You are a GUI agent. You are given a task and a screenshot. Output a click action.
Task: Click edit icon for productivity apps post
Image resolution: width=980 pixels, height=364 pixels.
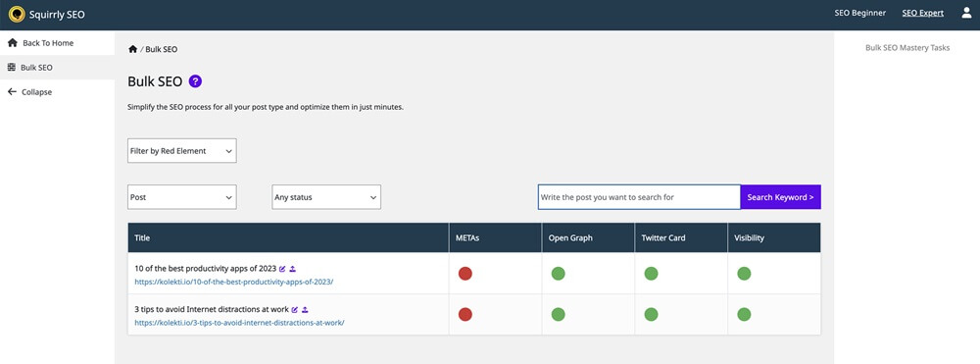282,269
